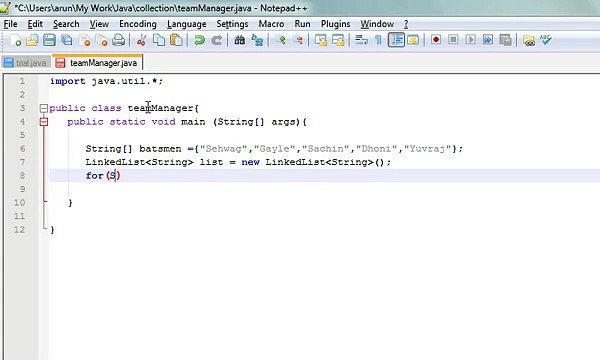Click the Copy icon in toolbar
Image resolution: width=600 pixels, height=360 pixels.
pyautogui.click(x=159, y=40)
